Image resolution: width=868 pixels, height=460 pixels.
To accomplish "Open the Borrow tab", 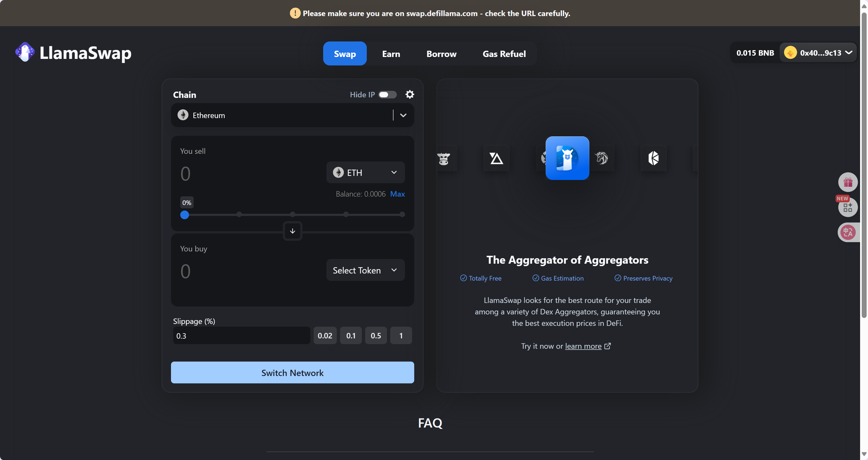I will click(x=441, y=54).
